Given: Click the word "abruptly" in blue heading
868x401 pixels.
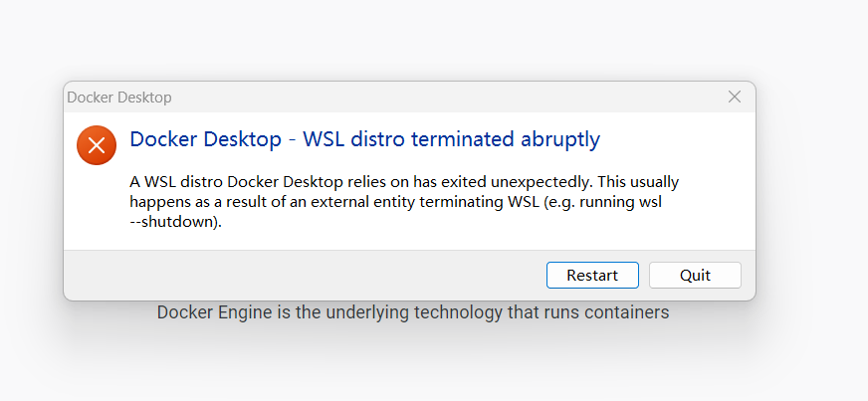Looking at the screenshot, I should click(x=560, y=139).
